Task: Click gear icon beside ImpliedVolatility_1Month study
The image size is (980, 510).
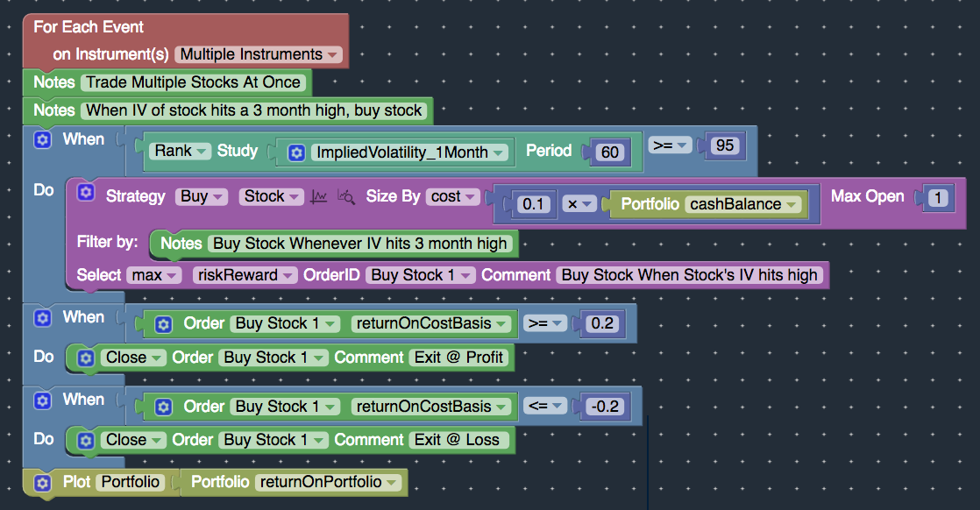Action: tap(297, 152)
